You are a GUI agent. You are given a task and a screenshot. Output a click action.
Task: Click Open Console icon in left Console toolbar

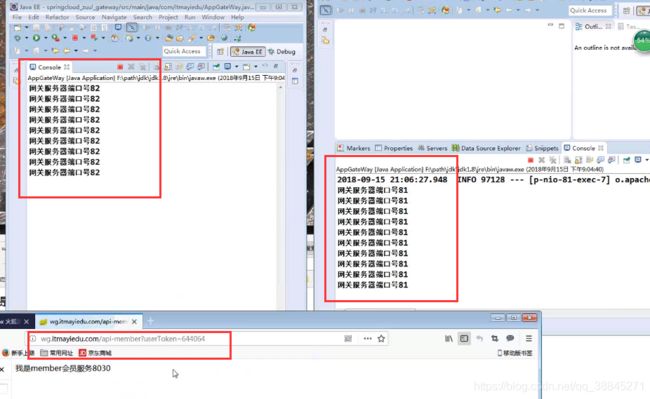click(x=246, y=67)
